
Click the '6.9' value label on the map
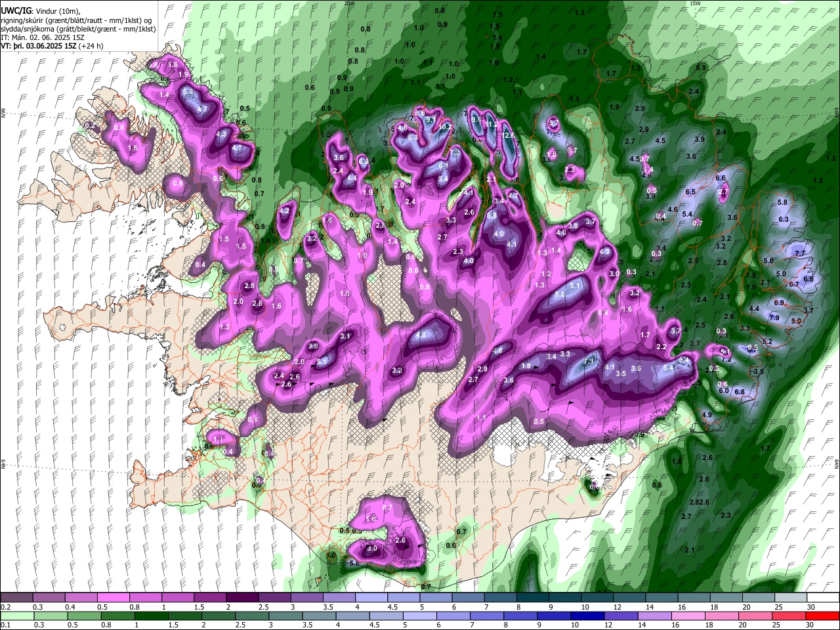[x=779, y=303]
